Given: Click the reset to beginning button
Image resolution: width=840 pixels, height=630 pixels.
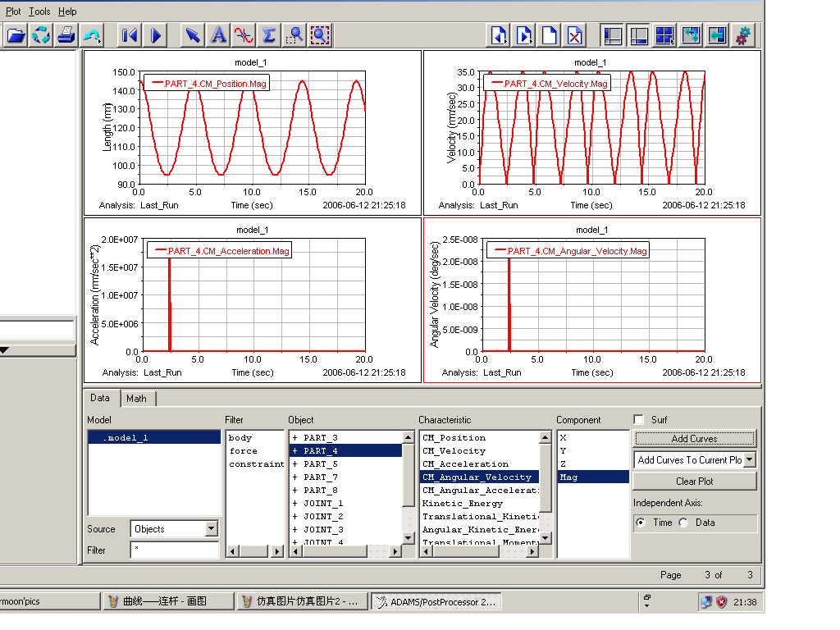Looking at the screenshot, I should click(x=130, y=35).
